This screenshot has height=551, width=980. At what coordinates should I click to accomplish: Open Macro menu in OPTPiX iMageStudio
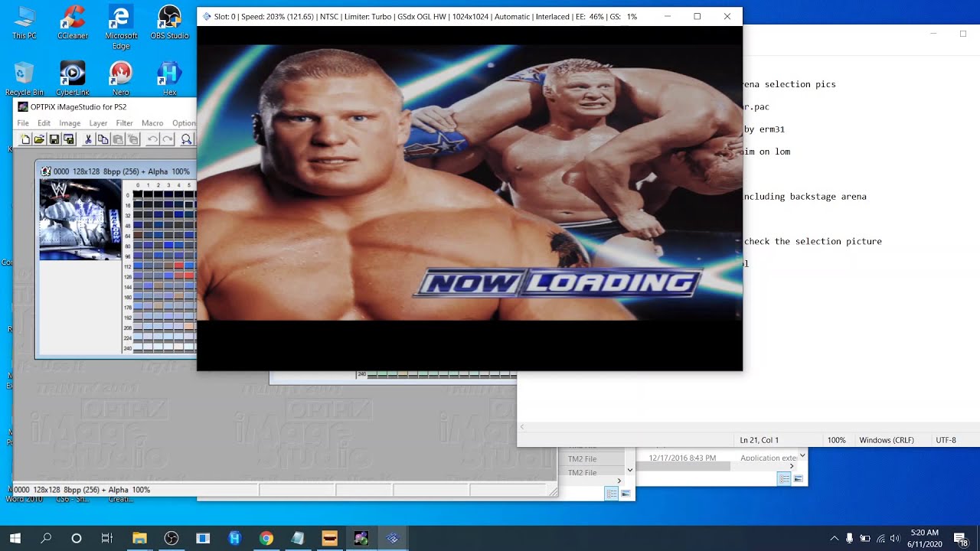(x=152, y=123)
